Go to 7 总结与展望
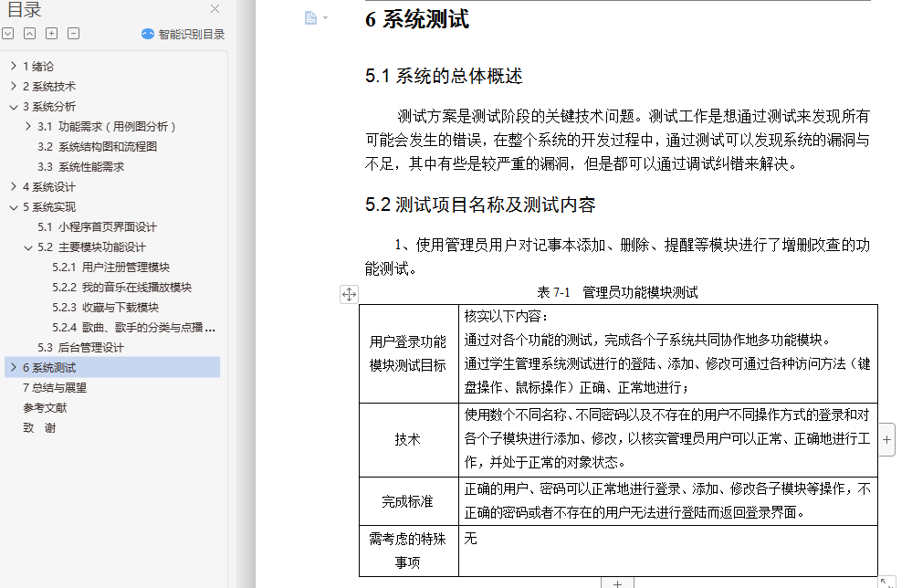This screenshot has height=588, width=912. pyautogui.click(x=55, y=388)
